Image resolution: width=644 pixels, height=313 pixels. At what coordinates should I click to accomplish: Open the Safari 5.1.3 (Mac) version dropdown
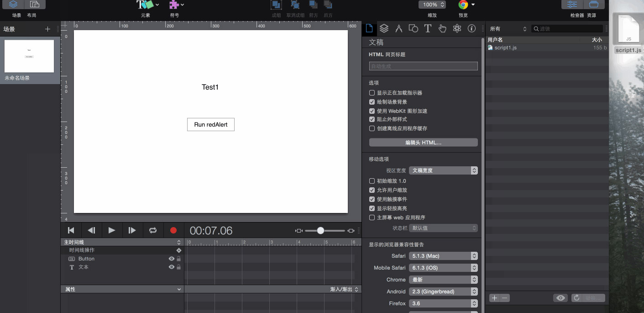pyautogui.click(x=443, y=256)
